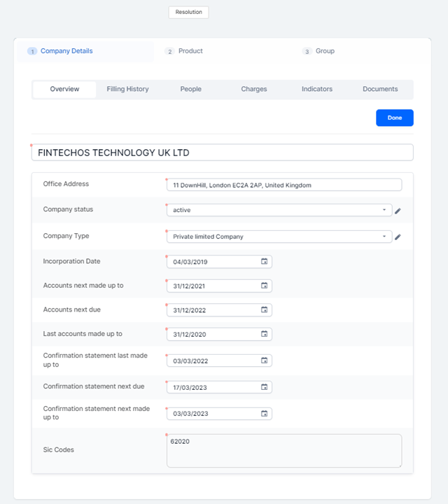The height and width of the screenshot is (504, 448).
Task: Switch to the Filling History tab
Action: coord(127,90)
